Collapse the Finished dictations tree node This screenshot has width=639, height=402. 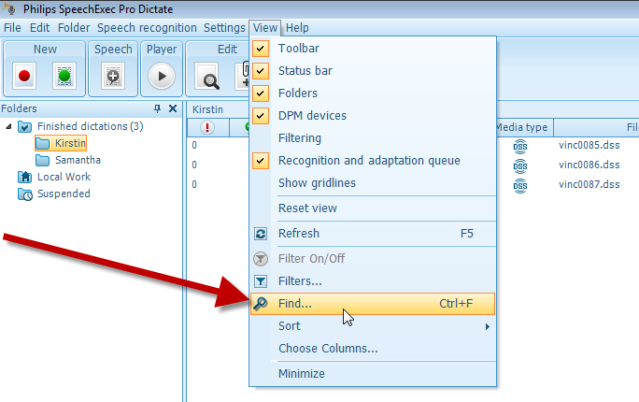(x=8, y=127)
